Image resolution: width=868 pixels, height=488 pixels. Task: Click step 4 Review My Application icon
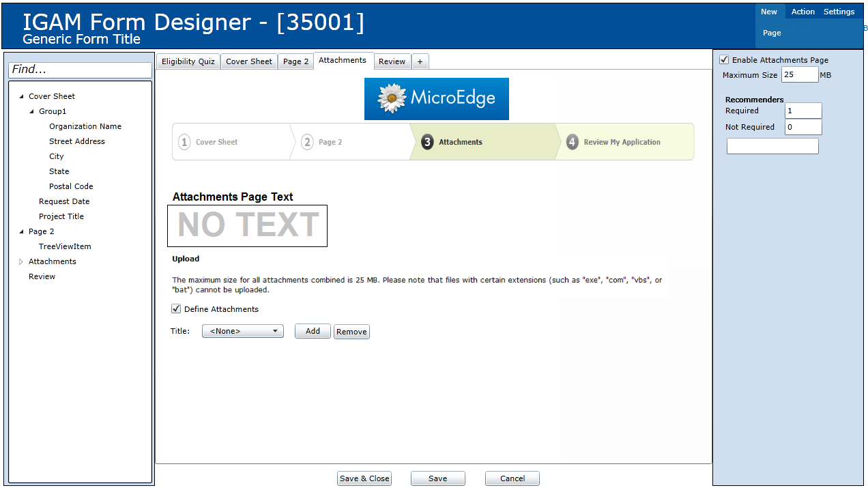[573, 142]
